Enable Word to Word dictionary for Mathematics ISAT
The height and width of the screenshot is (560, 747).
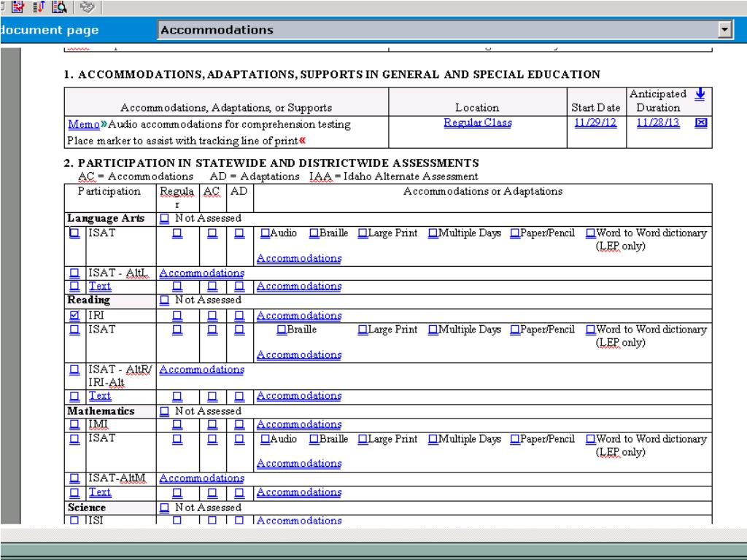pos(591,439)
